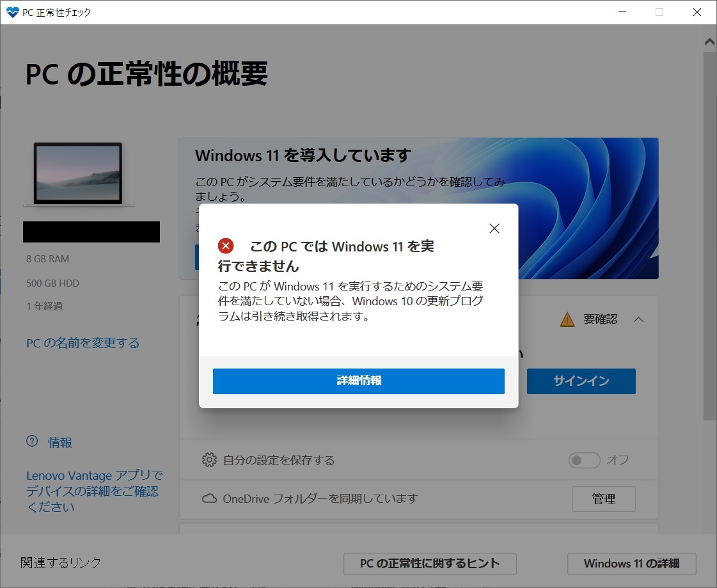Click OneDrive フォルダーを同期しています text

[320, 498]
